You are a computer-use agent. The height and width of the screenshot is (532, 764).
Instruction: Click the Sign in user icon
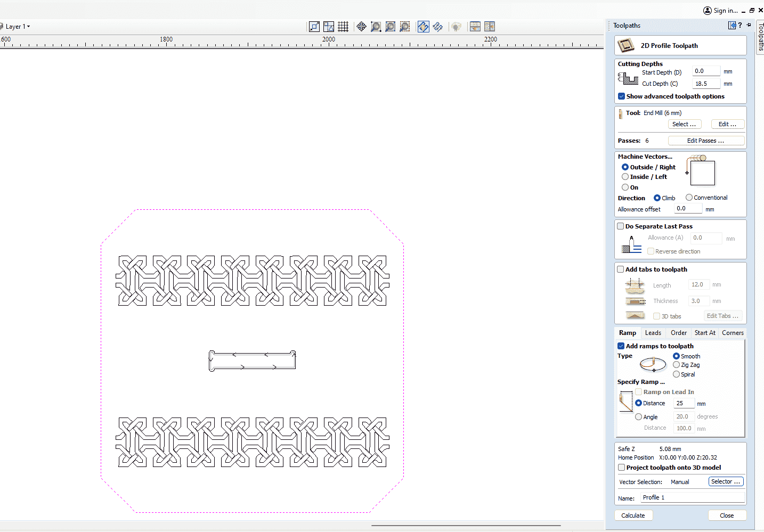[708, 11]
